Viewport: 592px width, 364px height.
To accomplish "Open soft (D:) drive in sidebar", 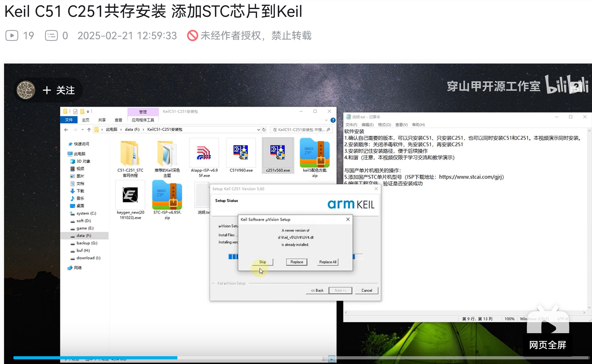I will click(81, 221).
